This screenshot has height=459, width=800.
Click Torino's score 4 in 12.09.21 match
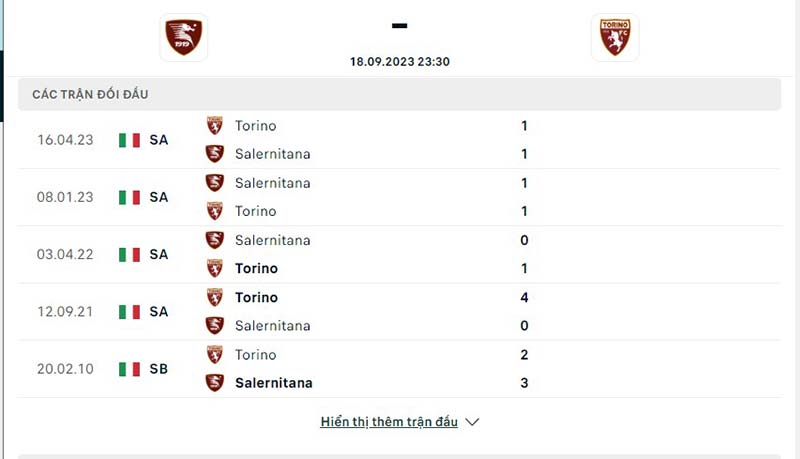tap(524, 297)
